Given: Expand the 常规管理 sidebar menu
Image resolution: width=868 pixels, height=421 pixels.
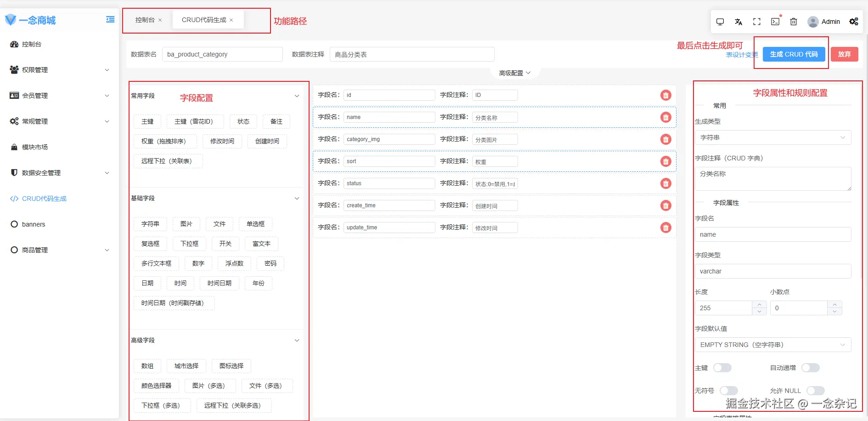Looking at the screenshot, I should 60,121.
